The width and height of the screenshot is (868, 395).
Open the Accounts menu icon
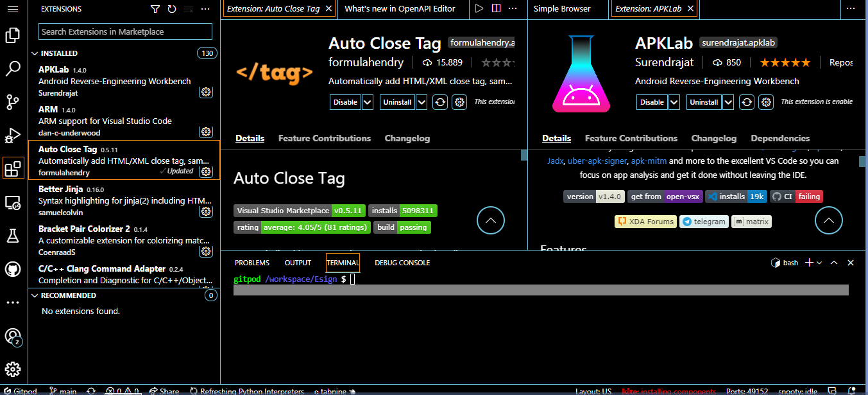(13, 337)
